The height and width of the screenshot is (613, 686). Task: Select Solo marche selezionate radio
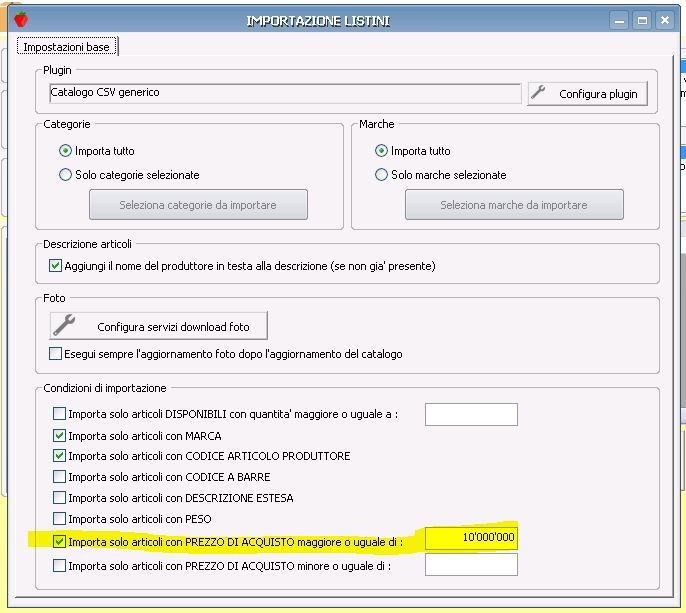(381, 175)
